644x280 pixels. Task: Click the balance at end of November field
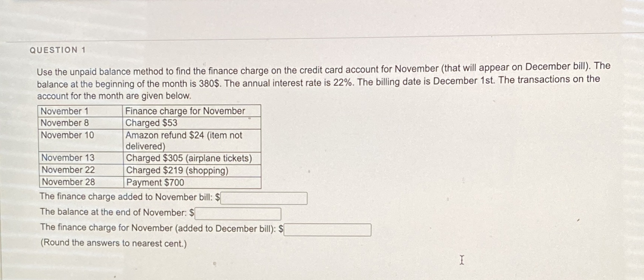237,213
